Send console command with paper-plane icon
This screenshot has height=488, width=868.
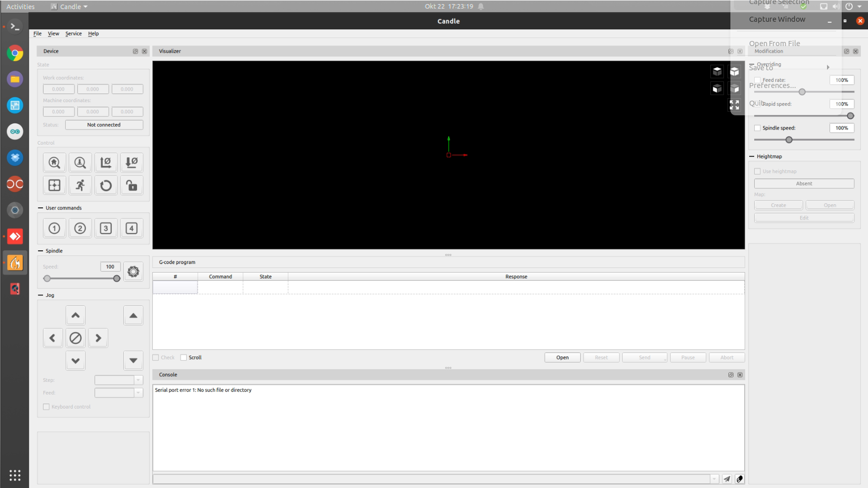tap(727, 479)
